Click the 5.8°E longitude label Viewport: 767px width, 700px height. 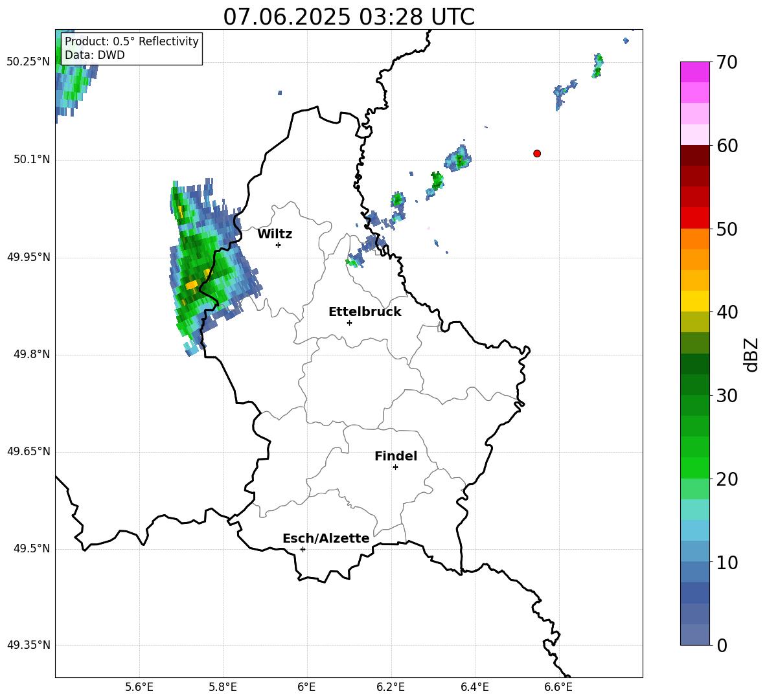[223, 687]
